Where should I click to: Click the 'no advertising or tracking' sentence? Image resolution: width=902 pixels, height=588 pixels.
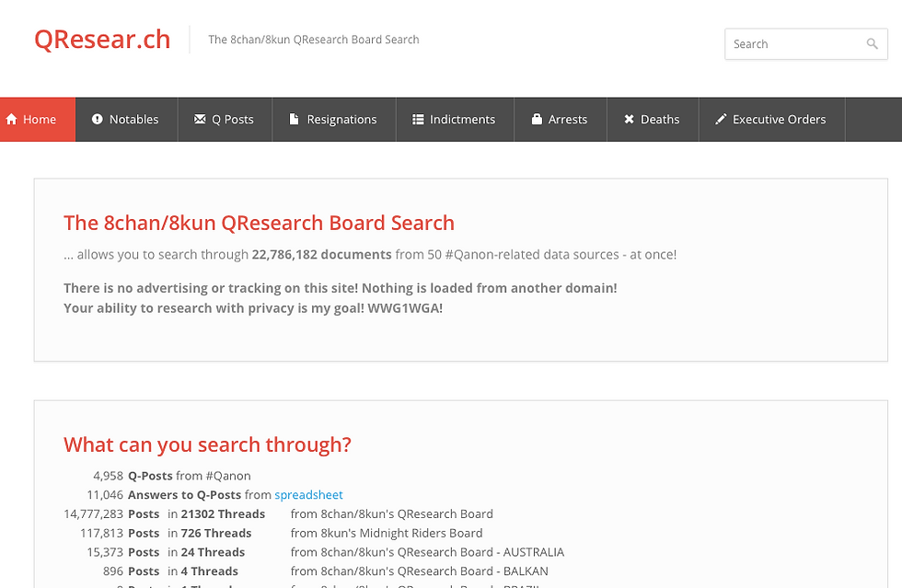(x=340, y=288)
